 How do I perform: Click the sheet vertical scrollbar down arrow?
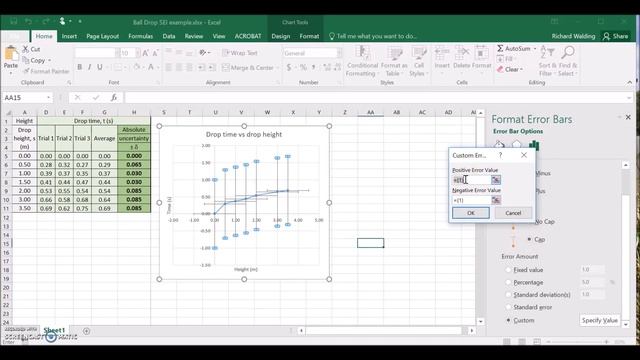(x=480, y=322)
